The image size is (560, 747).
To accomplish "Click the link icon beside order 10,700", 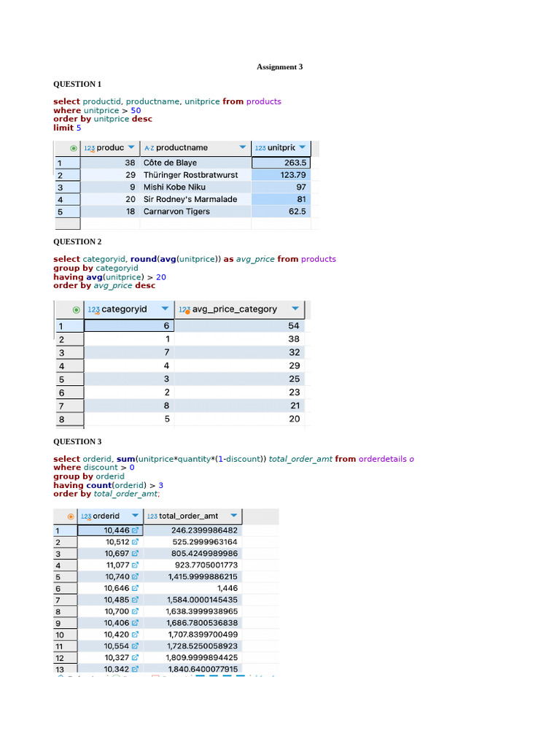I will 135,611.
